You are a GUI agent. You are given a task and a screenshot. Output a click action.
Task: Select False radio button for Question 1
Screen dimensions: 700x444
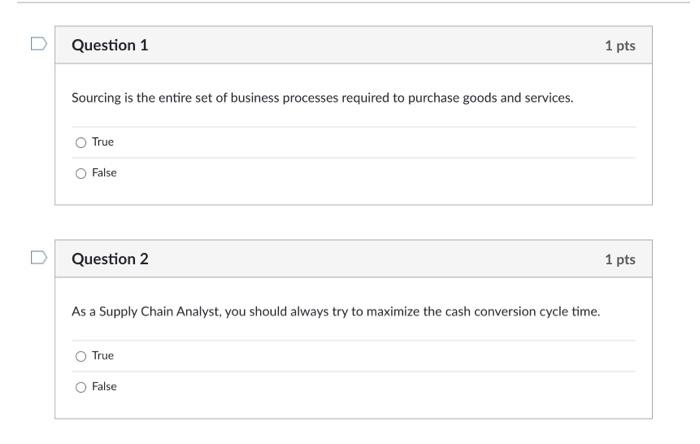tap(81, 173)
